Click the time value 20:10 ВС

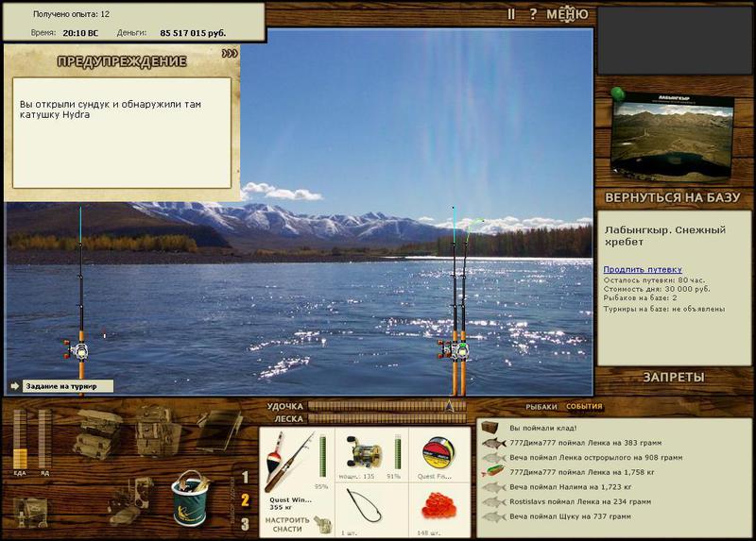[80, 33]
